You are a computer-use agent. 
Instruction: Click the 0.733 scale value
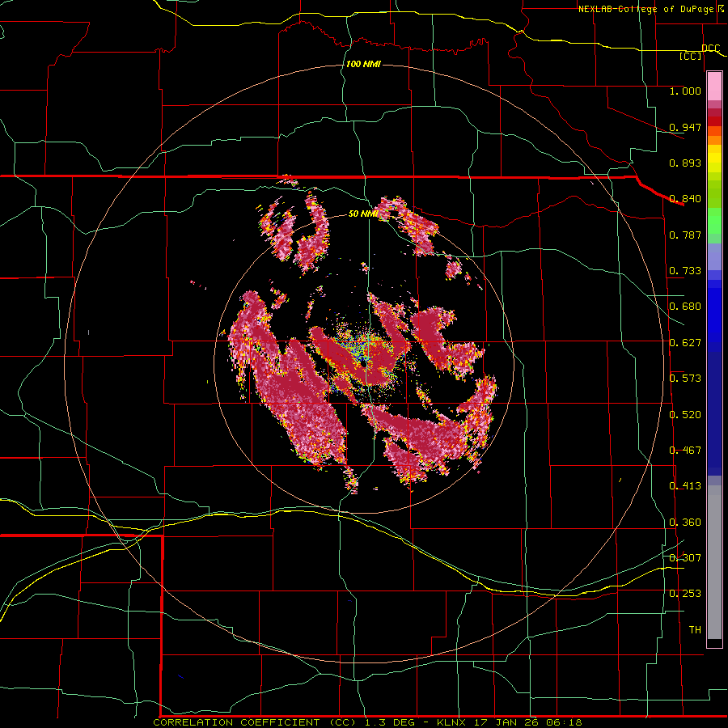(x=685, y=270)
